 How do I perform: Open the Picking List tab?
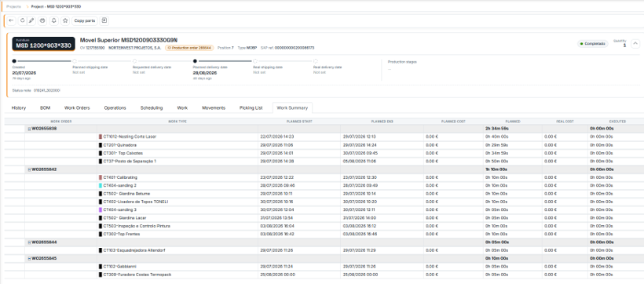click(x=251, y=108)
